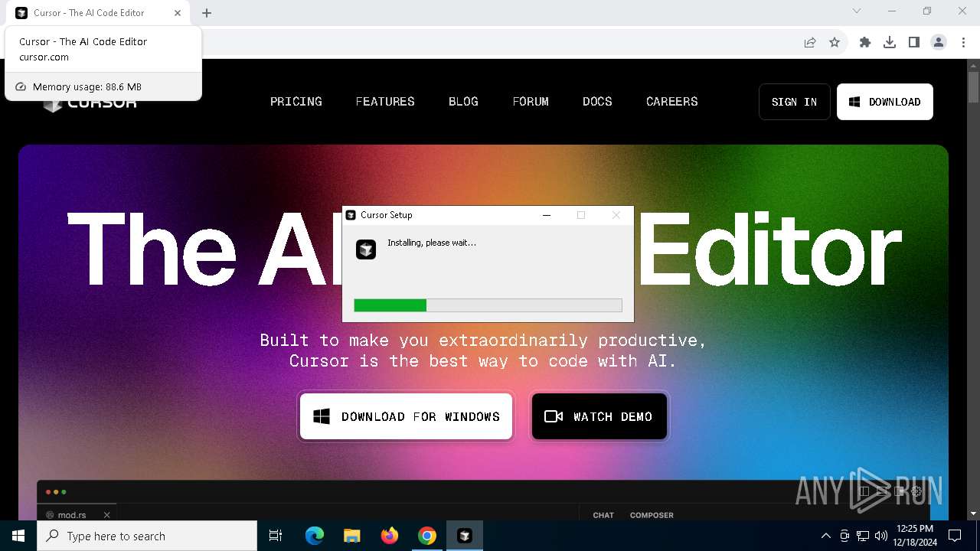
Task: Launch Microsoft Edge from the taskbar
Action: pos(315,536)
